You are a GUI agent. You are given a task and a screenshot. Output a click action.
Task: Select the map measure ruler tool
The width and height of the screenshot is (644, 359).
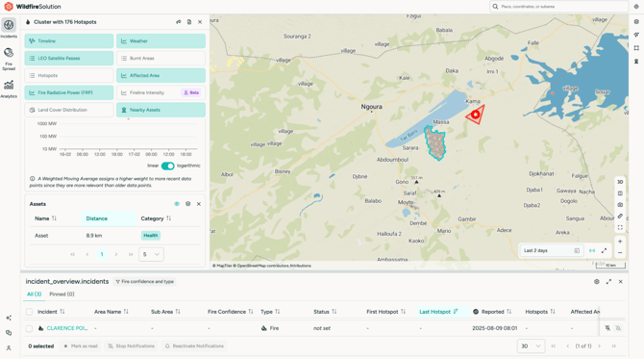pos(620,216)
